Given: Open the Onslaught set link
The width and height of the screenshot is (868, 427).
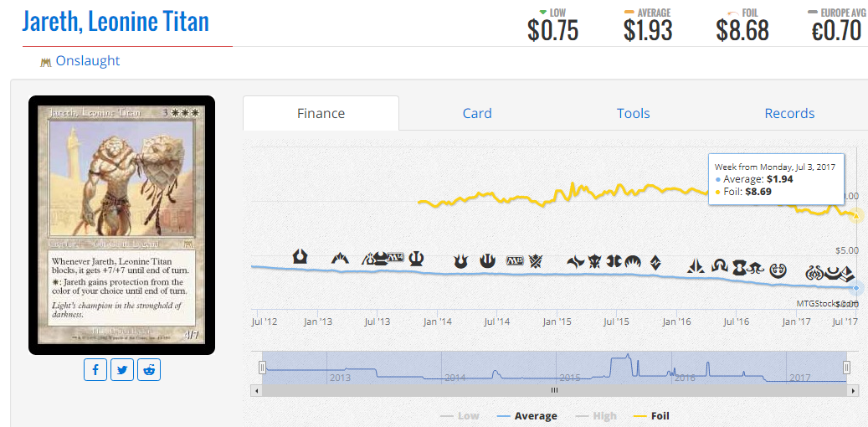Looking at the screenshot, I should coord(87,60).
